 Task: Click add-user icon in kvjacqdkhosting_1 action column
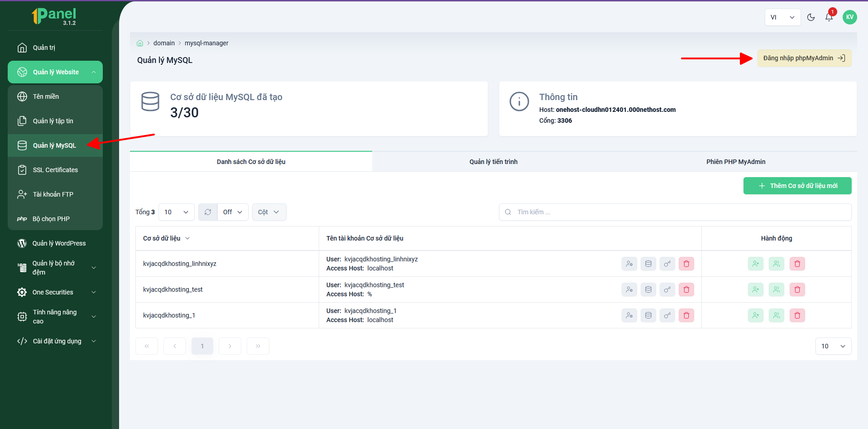tap(756, 315)
